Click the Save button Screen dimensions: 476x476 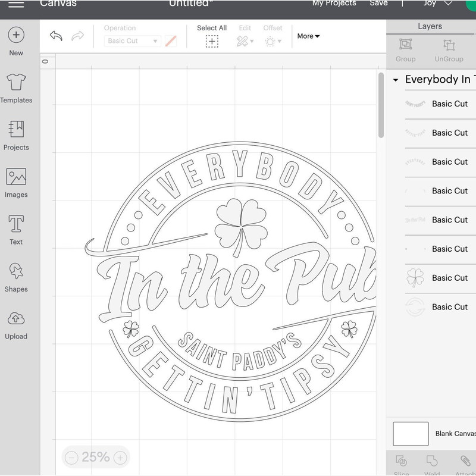379,4
